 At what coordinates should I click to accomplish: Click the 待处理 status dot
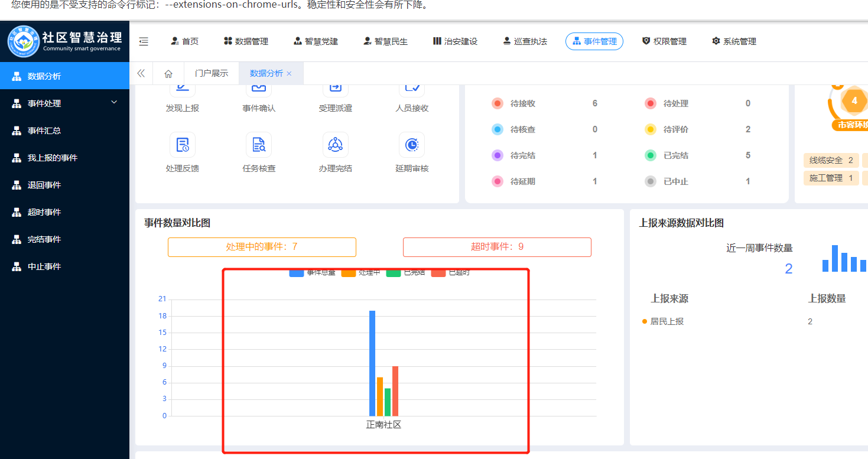click(651, 103)
